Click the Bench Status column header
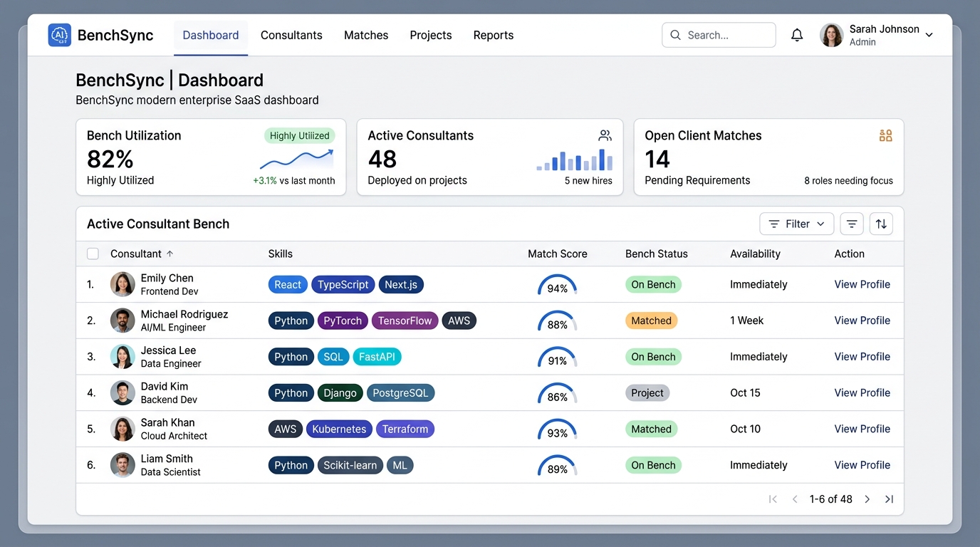The width and height of the screenshot is (980, 547). [x=657, y=254]
